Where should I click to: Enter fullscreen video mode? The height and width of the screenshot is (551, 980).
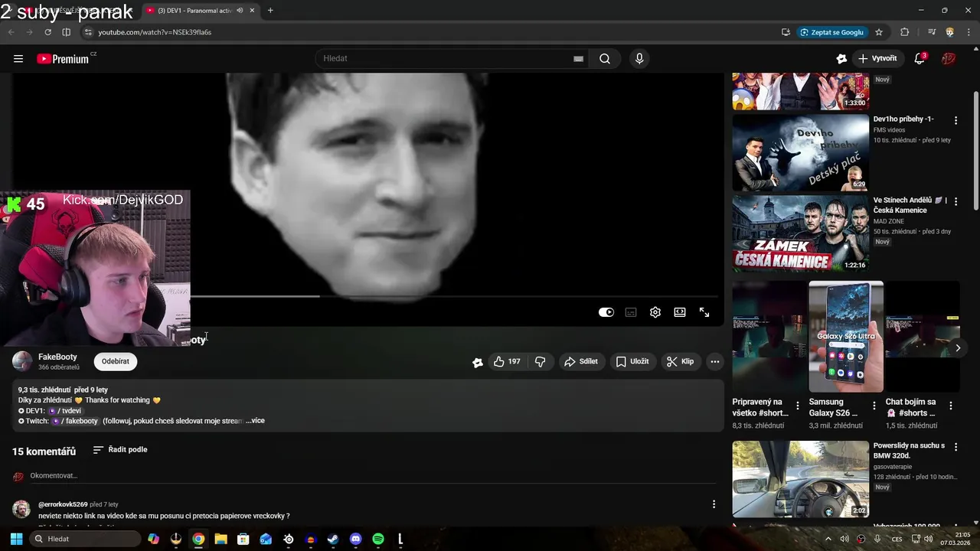pos(704,312)
